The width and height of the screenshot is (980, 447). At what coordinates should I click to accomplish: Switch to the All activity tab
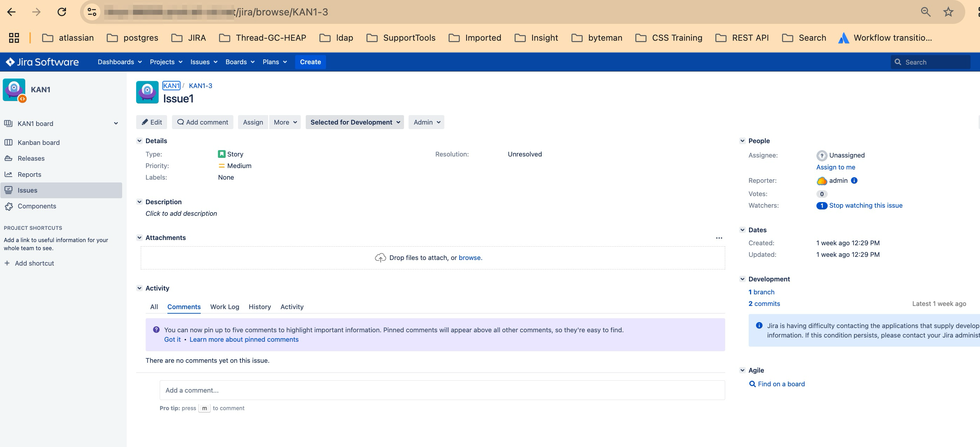coord(154,307)
